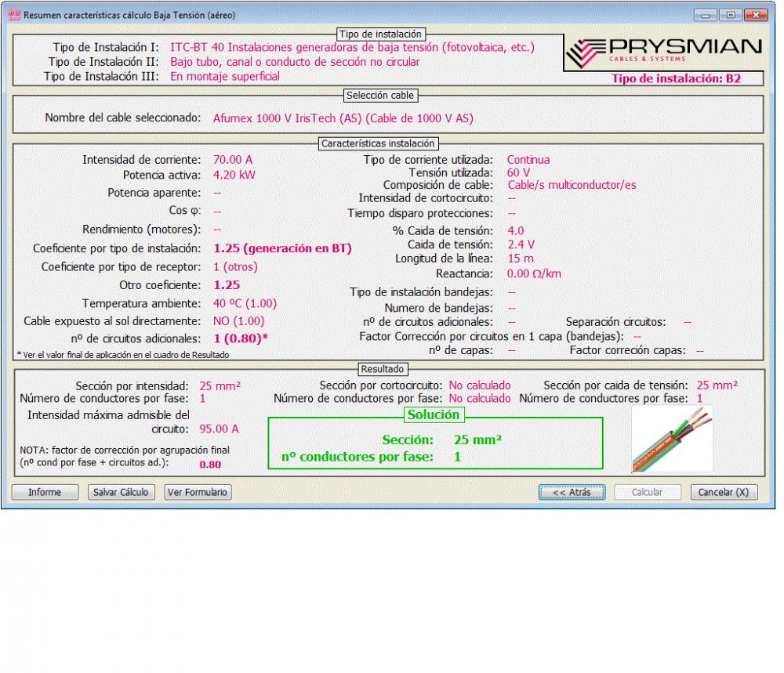Click the 4.0 percent voltage drop value
784x673 pixels.
[516, 231]
